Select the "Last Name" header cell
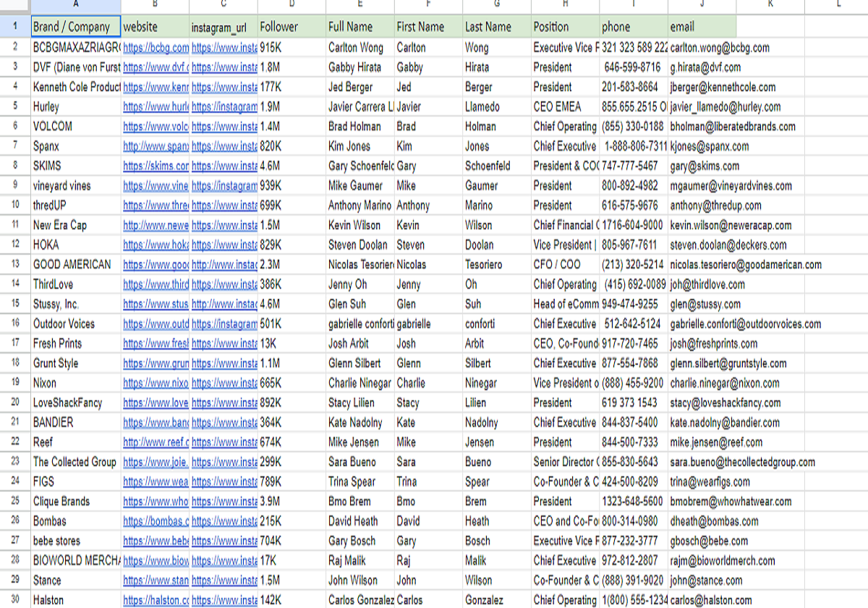This screenshot has width=868, height=608. (497, 27)
